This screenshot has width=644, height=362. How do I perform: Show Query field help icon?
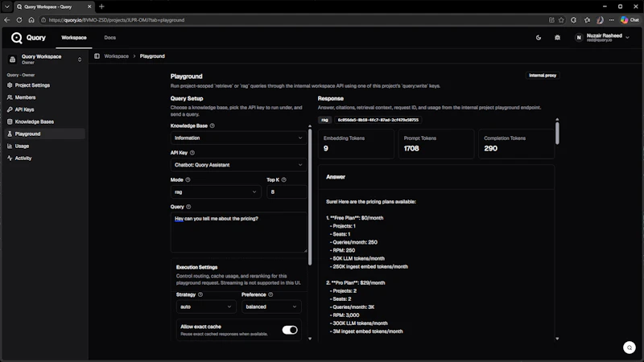coord(188,207)
